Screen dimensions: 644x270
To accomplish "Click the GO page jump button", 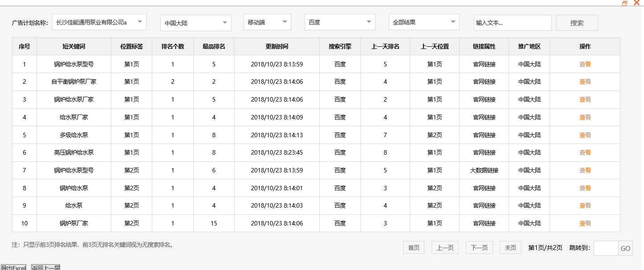I will [626, 248].
